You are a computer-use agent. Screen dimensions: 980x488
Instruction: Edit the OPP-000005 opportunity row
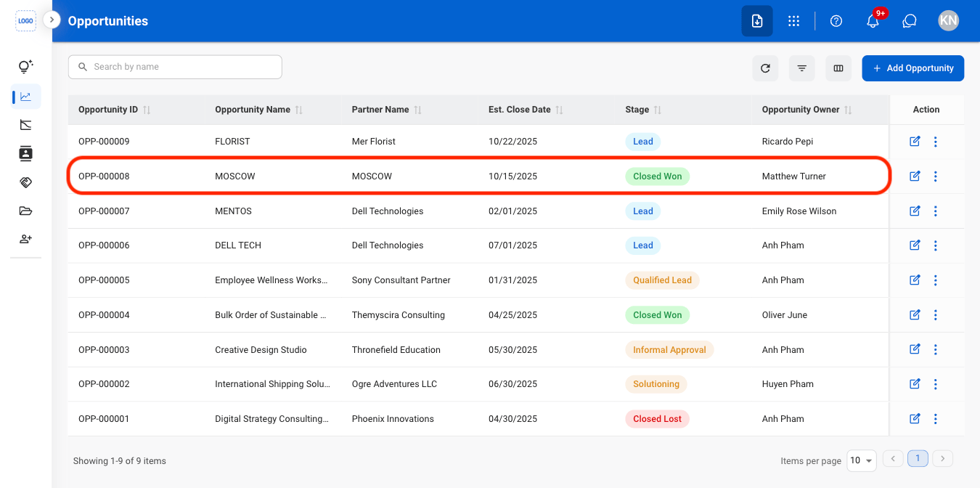tap(915, 280)
